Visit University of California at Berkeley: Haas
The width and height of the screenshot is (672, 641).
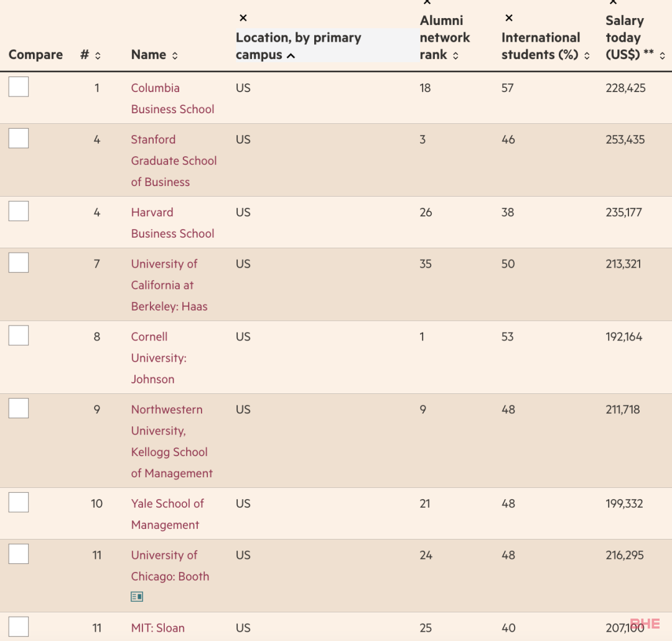(x=169, y=285)
